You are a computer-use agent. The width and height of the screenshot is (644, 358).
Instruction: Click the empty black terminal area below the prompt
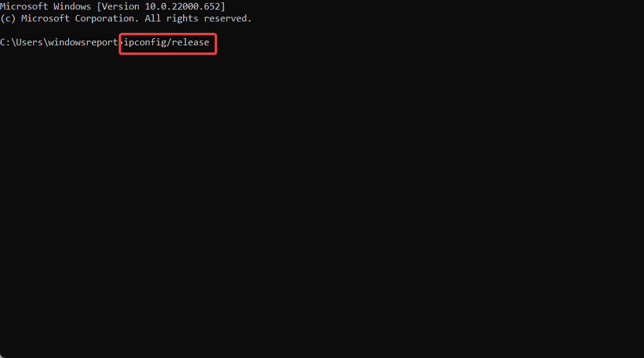(x=322, y=205)
